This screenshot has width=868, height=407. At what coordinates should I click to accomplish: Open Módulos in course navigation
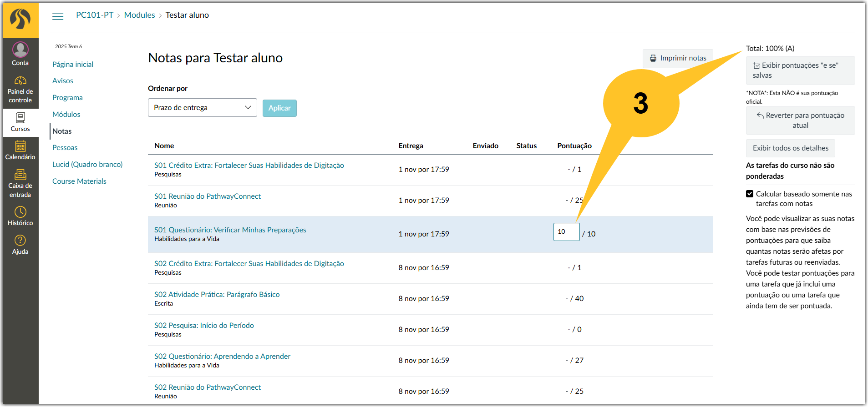66,114
